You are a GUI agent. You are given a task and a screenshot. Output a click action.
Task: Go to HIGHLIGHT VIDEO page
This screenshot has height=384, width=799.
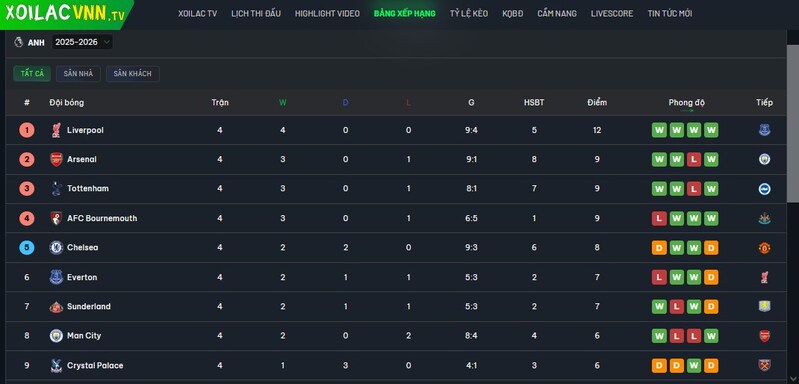point(327,14)
